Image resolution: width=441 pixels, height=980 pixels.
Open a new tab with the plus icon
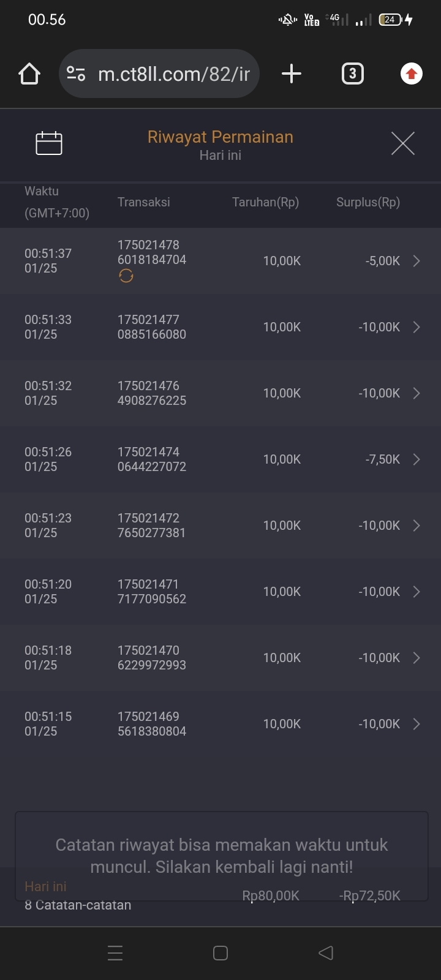click(292, 74)
